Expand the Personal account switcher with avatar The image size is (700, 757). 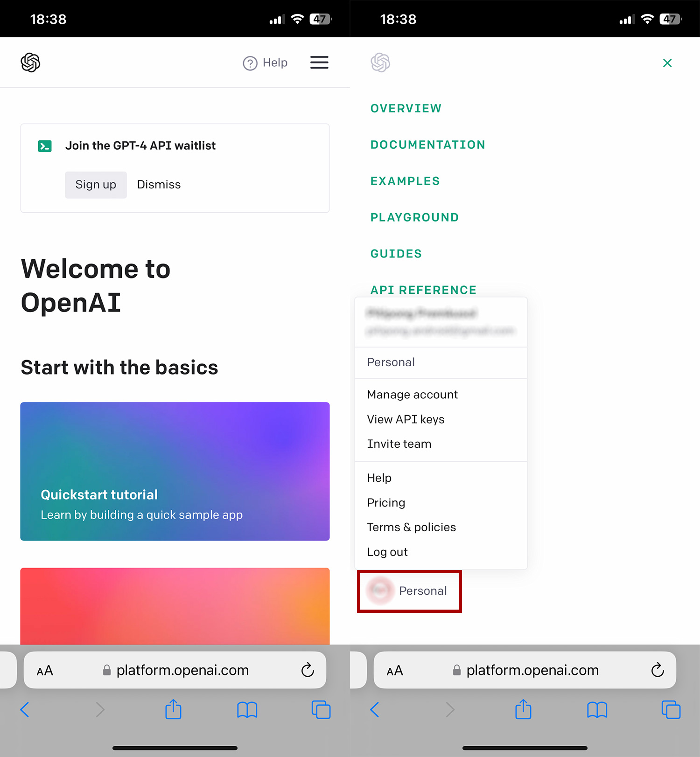point(409,591)
